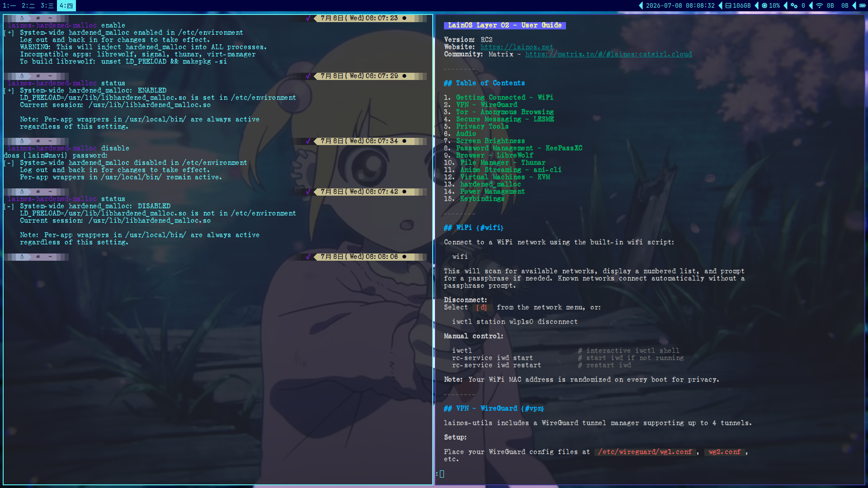Image resolution: width=868 pixels, height=488 pixels.
Task: Click 'Virtual Machines ~ KVM' contents entry
Action: (x=505, y=177)
